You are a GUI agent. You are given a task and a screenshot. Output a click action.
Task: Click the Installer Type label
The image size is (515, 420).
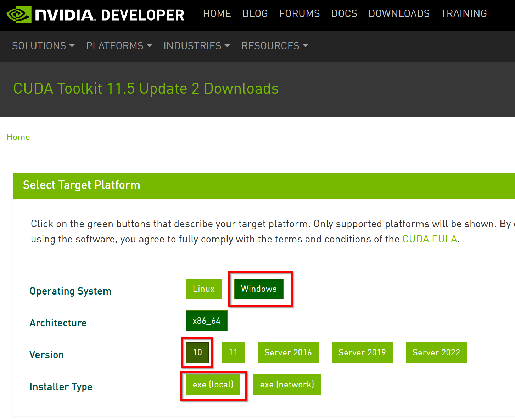pyautogui.click(x=61, y=387)
